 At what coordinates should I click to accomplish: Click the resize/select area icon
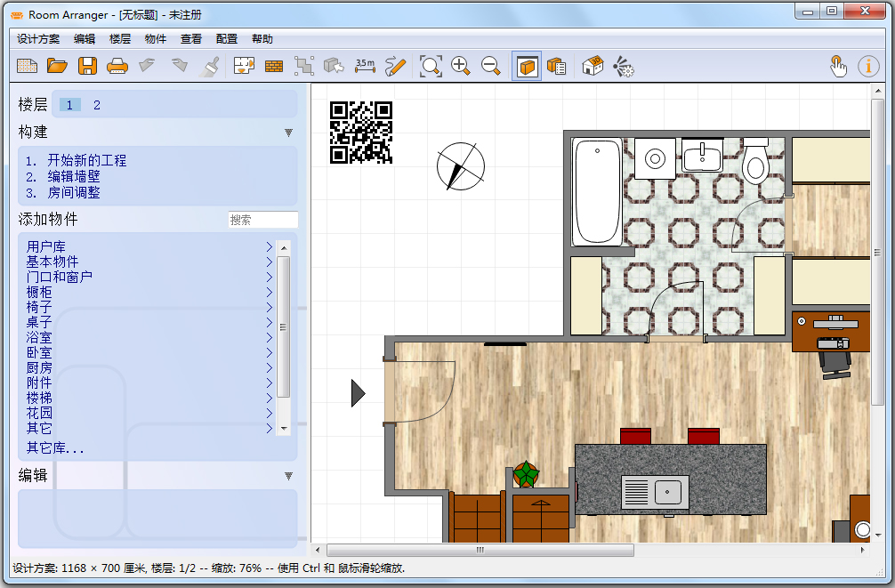click(x=304, y=66)
